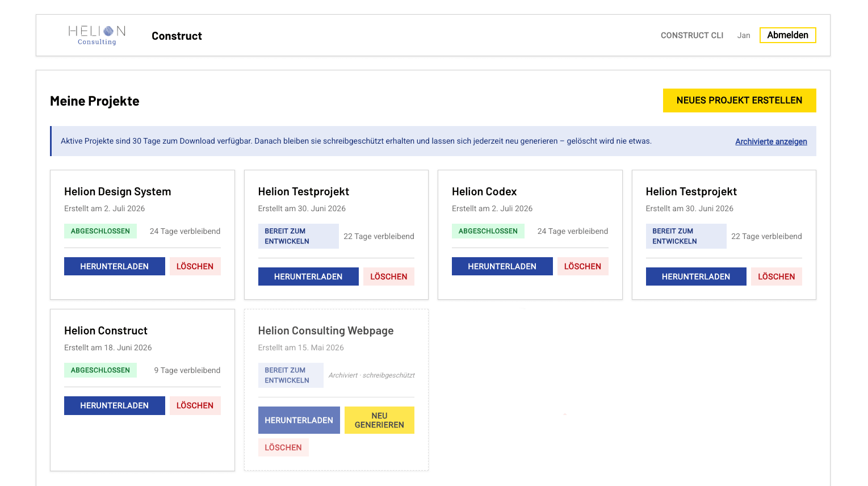Click the info text about 30 Tage download availability

click(x=356, y=141)
